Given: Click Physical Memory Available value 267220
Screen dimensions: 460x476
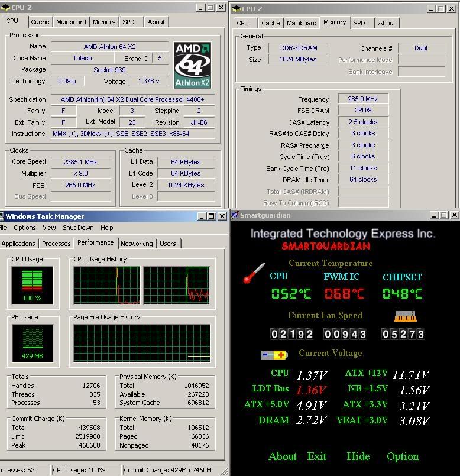Looking at the screenshot, I should coord(198,394).
